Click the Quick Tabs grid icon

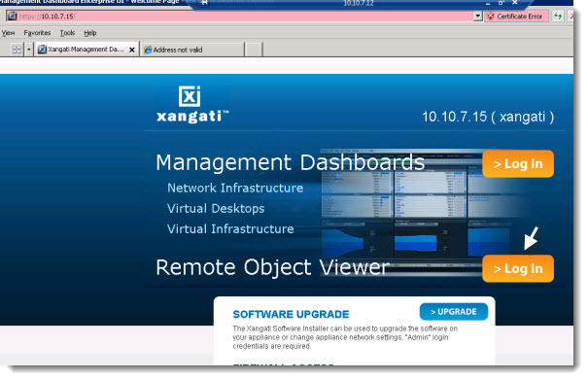click(17, 50)
